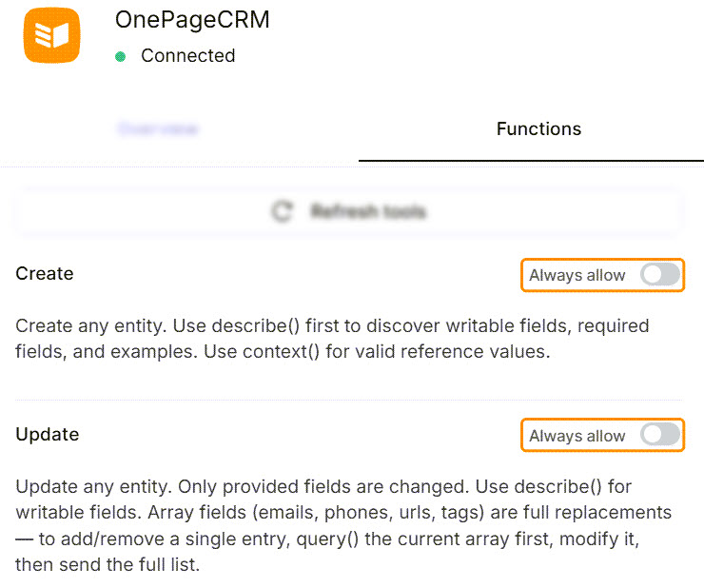
Task: Click the Always allow label beside Create
Action: pyautogui.click(x=577, y=275)
